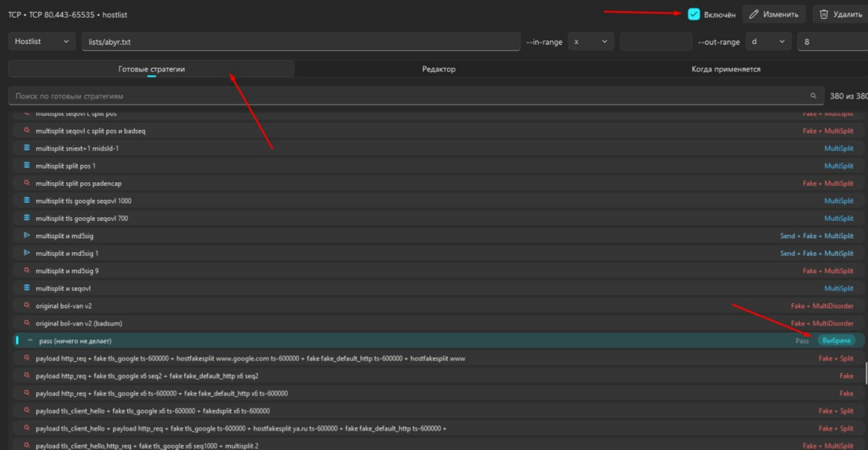
Task: Click the strategy list scrollbar thumb
Action: [x=866, y=373]
